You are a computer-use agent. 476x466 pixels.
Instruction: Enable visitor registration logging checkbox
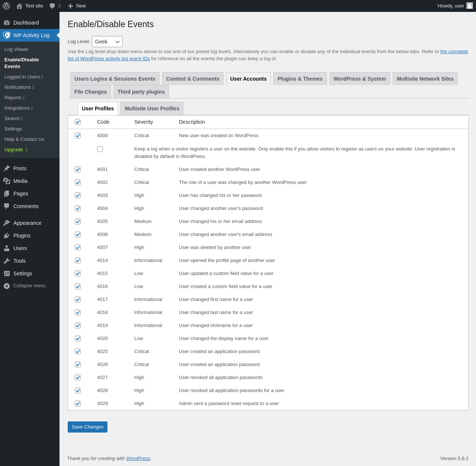tap(100, 149)
